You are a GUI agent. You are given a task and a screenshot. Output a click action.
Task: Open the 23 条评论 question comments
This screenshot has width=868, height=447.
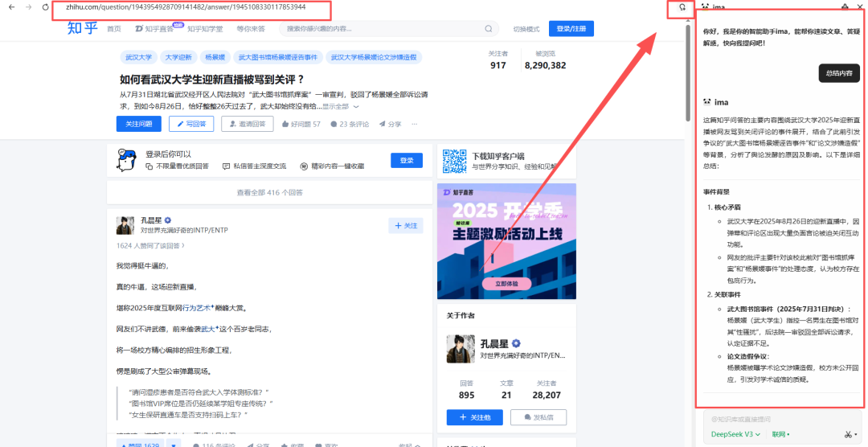pyautogui.click(x=350, y=124)
